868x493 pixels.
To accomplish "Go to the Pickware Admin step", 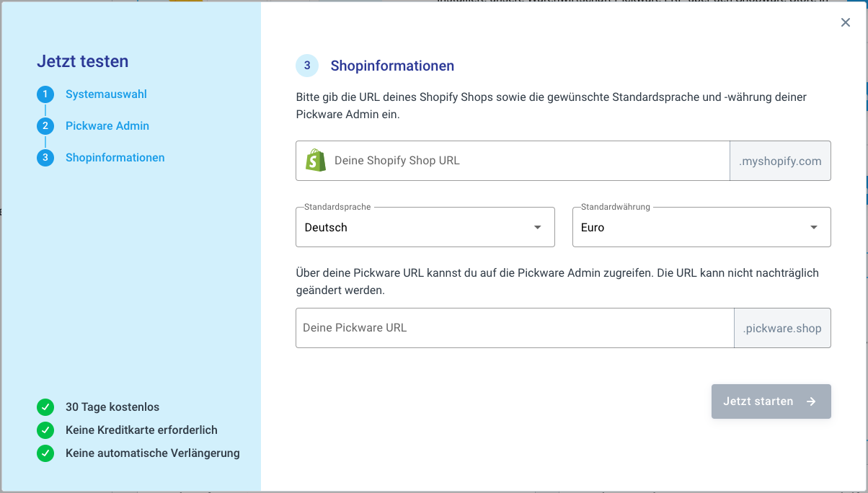I will [107, 126].
